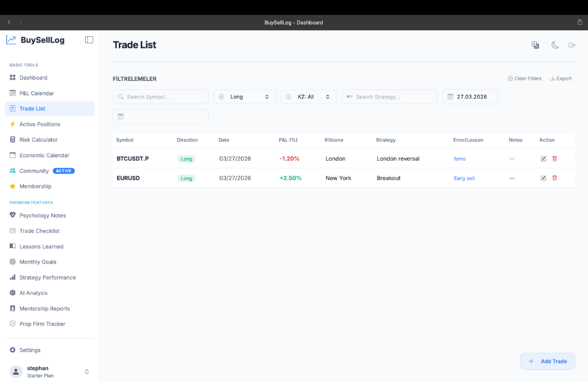The width and height of the screenshot is (588, 382).
Task: Click Clear Filters
Action: coord(524,79)
